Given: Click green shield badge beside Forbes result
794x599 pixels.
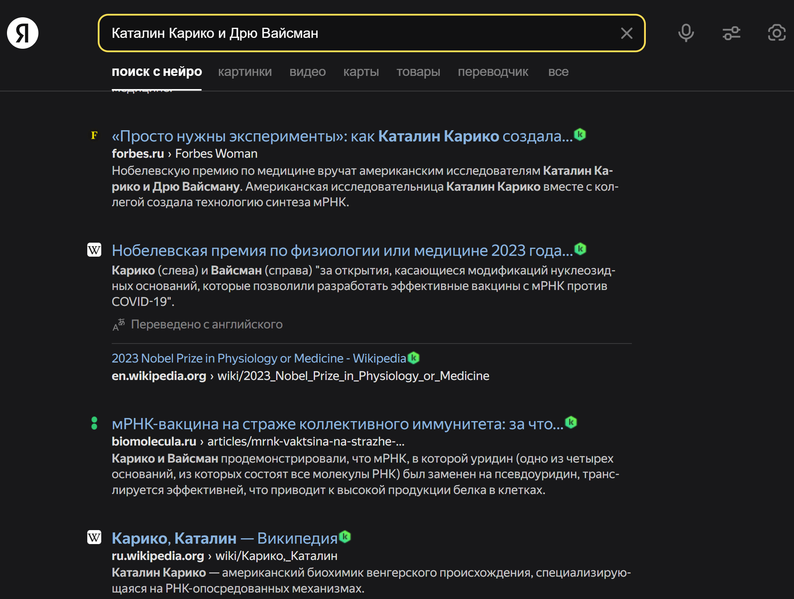Looking at the screenshot, I should [x=580, y=135].
